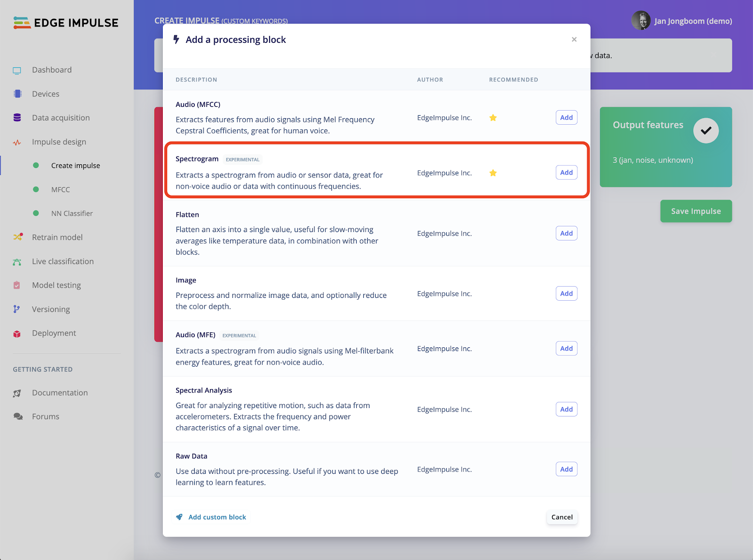The image size is (753, 560).
Task: Click the Flatten block title
Action: pyautogui.click(x=187, y=215)
